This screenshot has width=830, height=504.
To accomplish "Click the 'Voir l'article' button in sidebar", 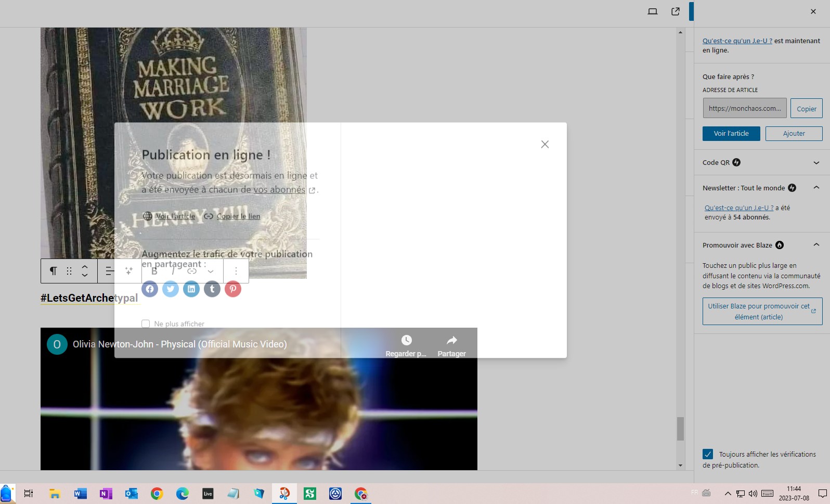I will [x=731, y=134].
